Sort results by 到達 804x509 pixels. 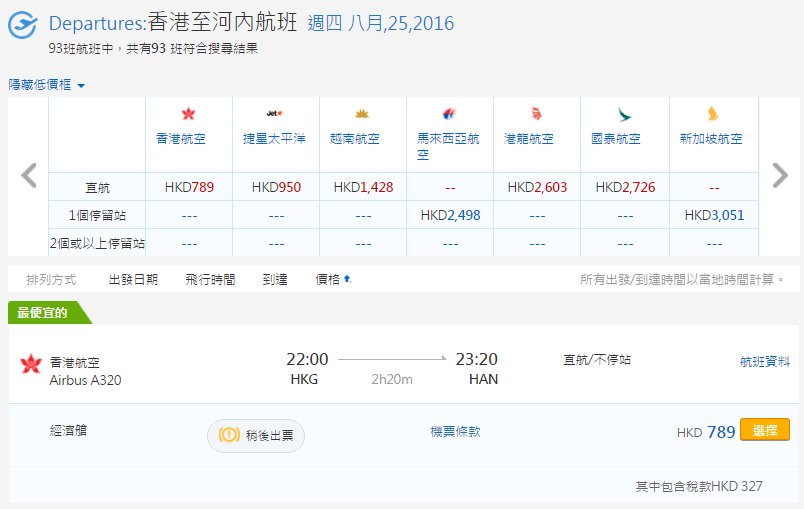click(x=275, y=279)
